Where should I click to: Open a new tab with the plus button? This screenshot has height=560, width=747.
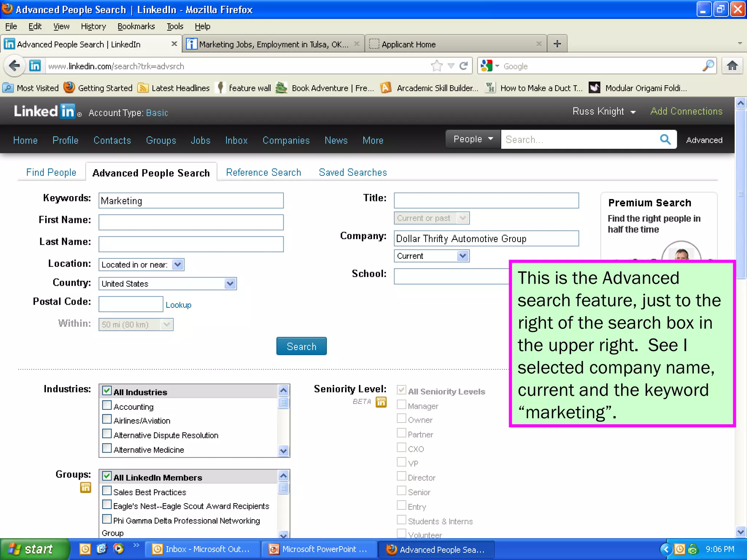pyautogui.click(x=557, y=44)
